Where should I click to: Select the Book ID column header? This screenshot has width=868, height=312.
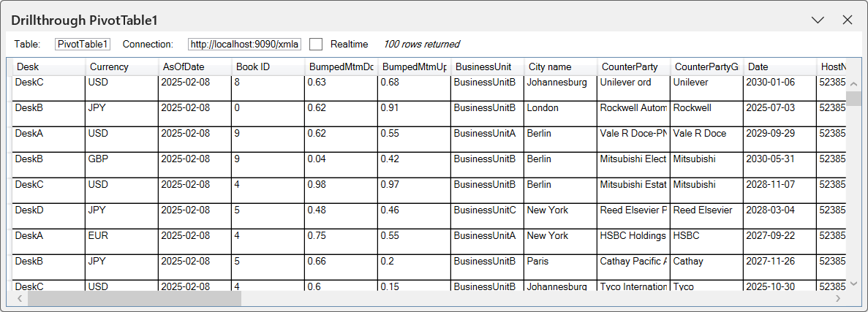(x=268, y=66)
